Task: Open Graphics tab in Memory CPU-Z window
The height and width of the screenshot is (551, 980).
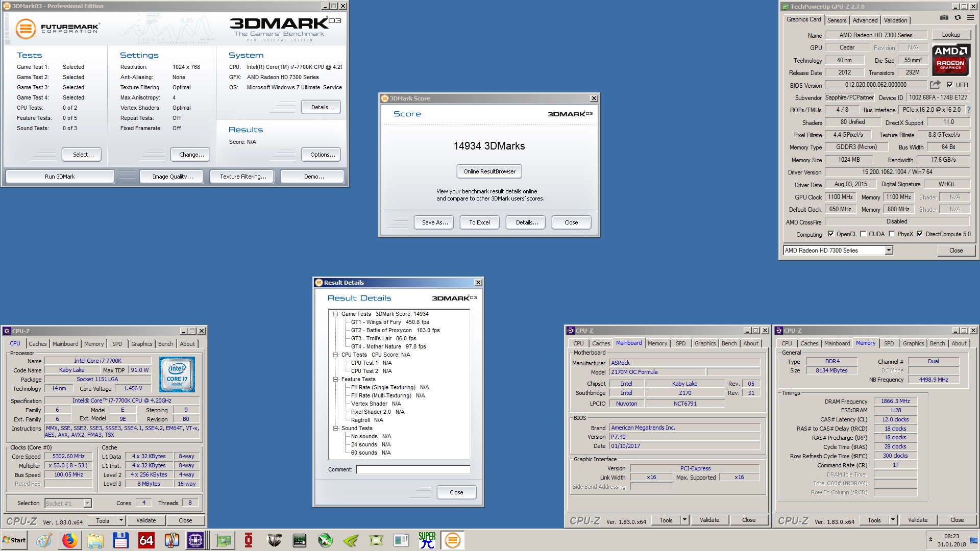Action: 913,343
